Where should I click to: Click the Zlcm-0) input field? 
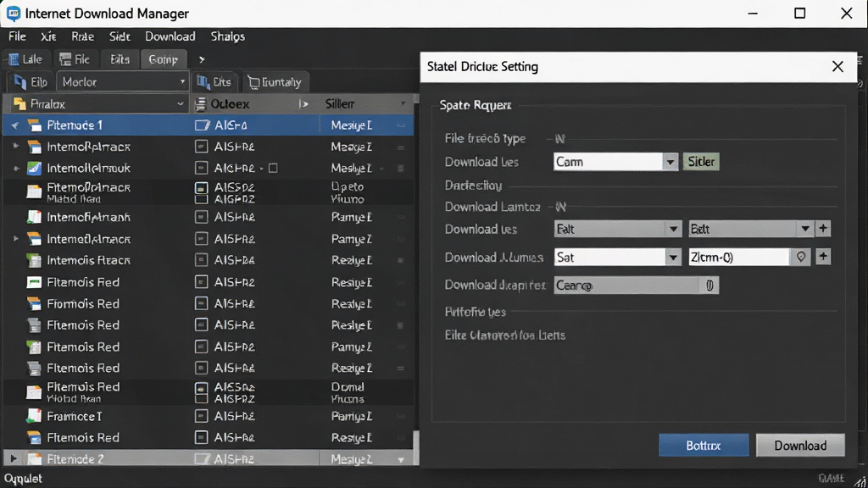tap(738, 257)
